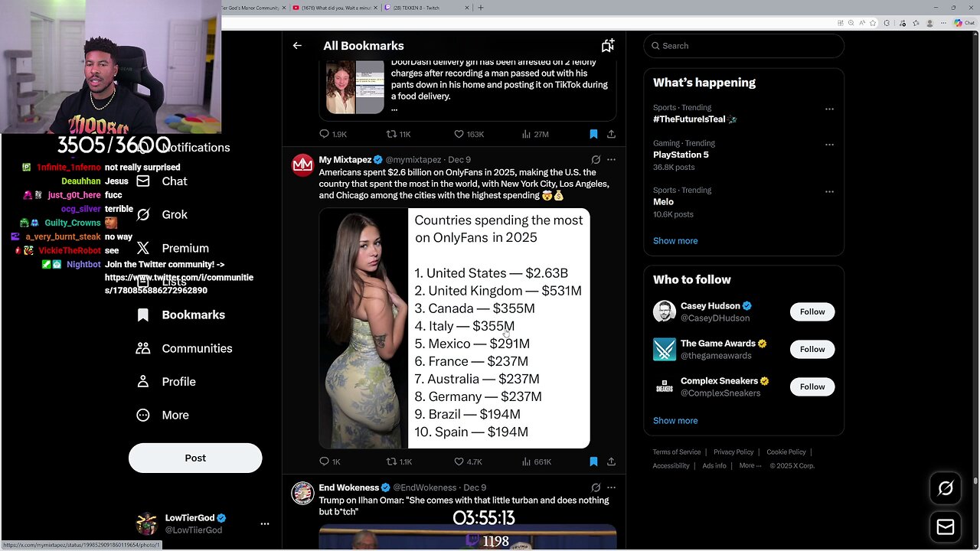
Task: Open replies on My Mixtapez post (1K)
Action: click(x=330, y=461)
